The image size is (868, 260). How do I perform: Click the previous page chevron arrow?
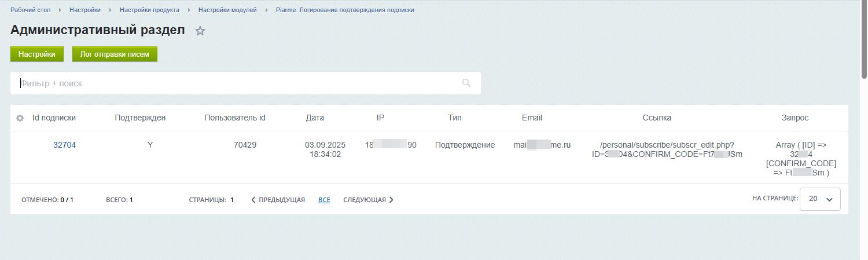(x=253, y=200)
